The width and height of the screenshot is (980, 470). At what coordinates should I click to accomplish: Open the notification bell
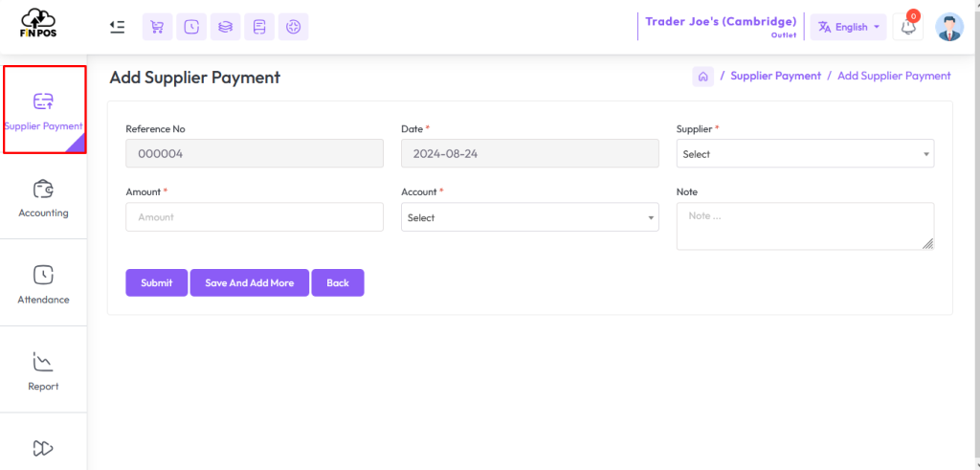pos(907,27)
